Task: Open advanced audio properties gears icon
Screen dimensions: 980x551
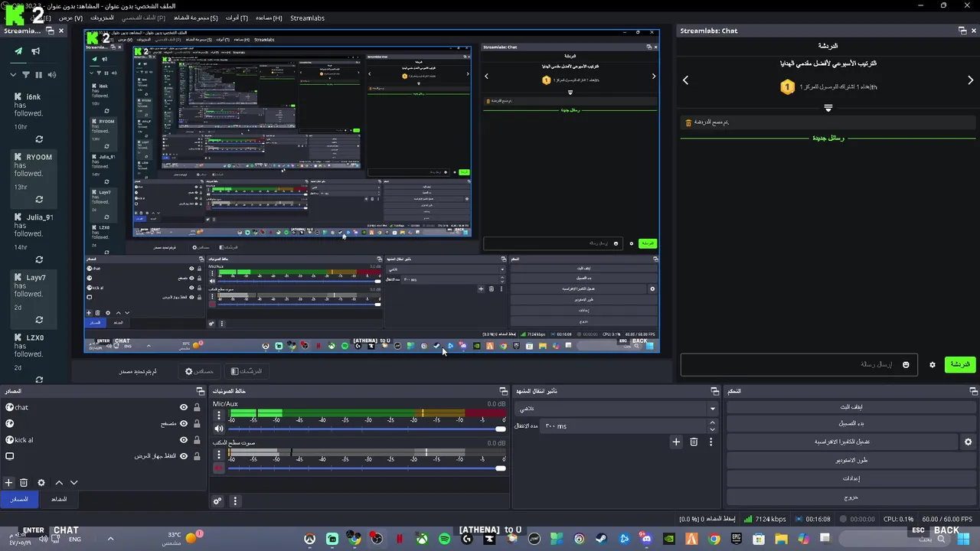Action: click(217, 501)
